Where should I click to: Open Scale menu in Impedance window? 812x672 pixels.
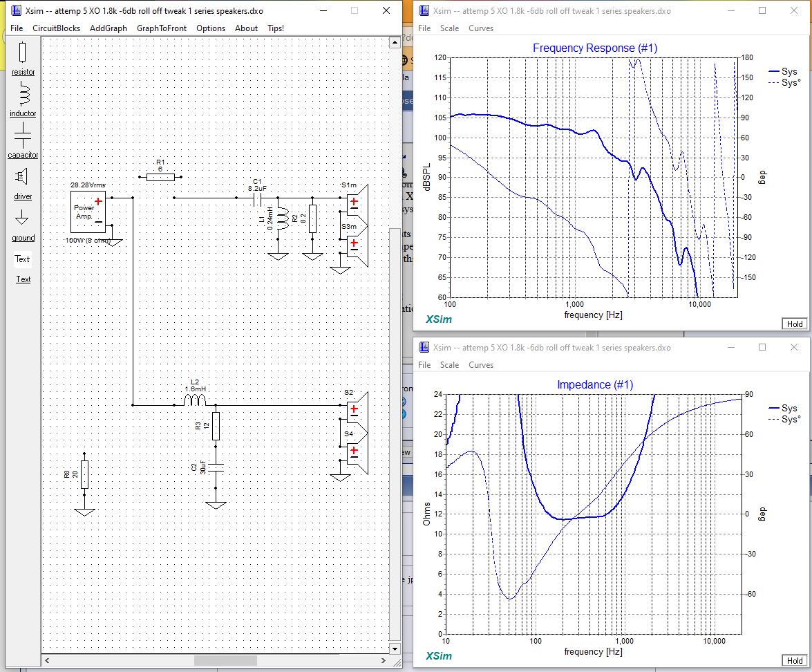(x=449, y=365)
